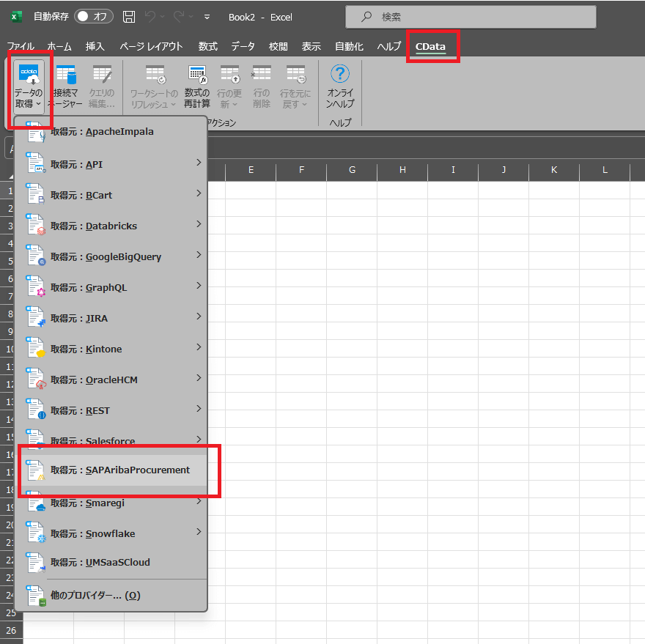The width and height of the screenshot is (645, 644).
Task: Select 取得元 : ApacheImpala menu item
Action: 111,132
